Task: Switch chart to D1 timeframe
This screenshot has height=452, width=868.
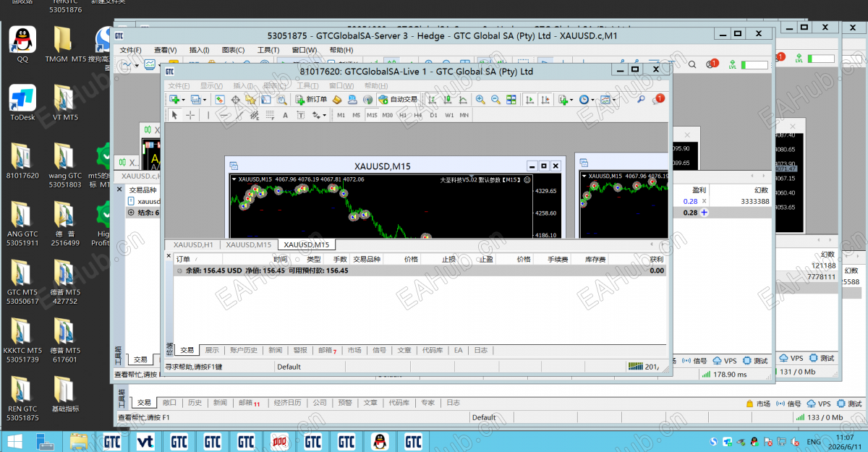Action: [x=433, y=115]
